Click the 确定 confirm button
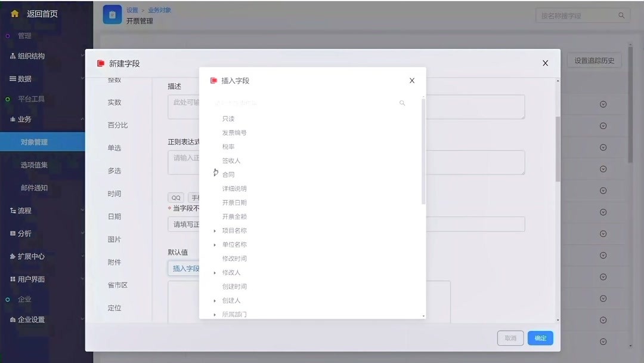 [x=540, y=338]
